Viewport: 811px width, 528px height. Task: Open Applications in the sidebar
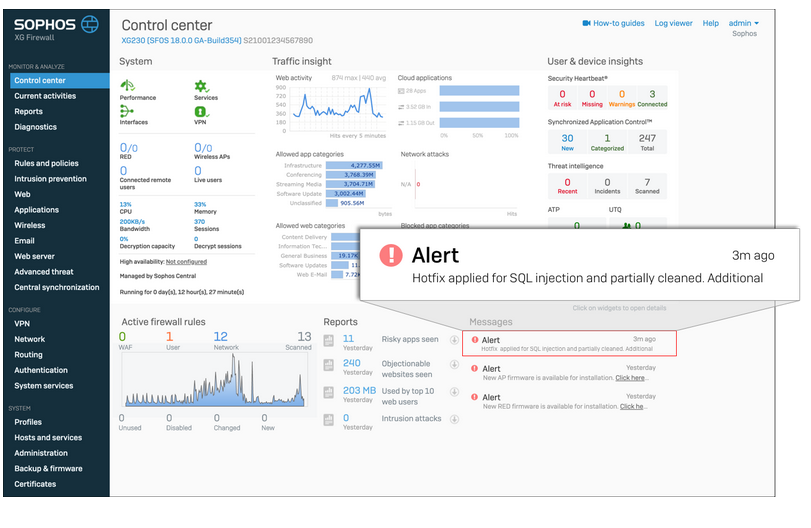pyautogui.click(x=36, y=210)
